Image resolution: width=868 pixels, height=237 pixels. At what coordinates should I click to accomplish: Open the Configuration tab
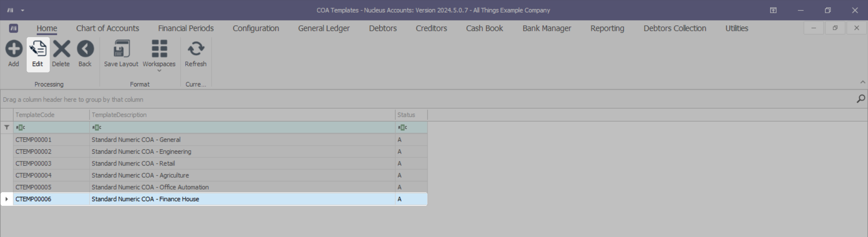(x=256, y=28)
